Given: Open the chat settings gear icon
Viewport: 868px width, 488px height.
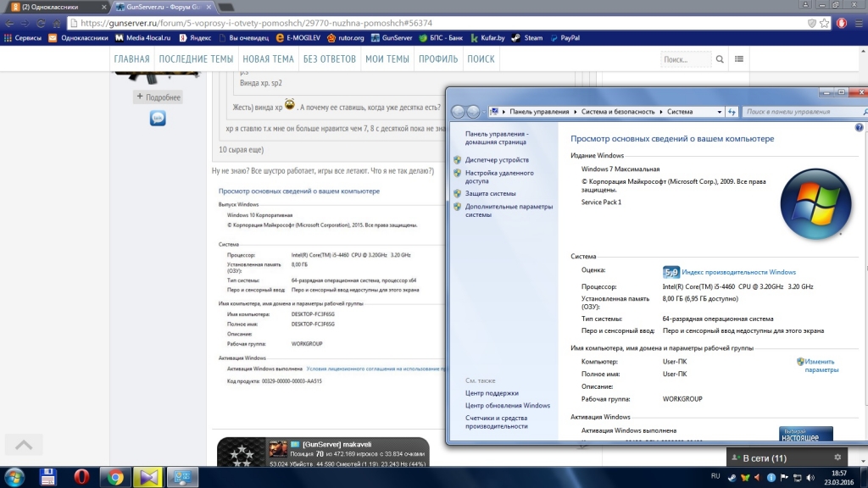Looking at the screenshot, I should 837,457.
